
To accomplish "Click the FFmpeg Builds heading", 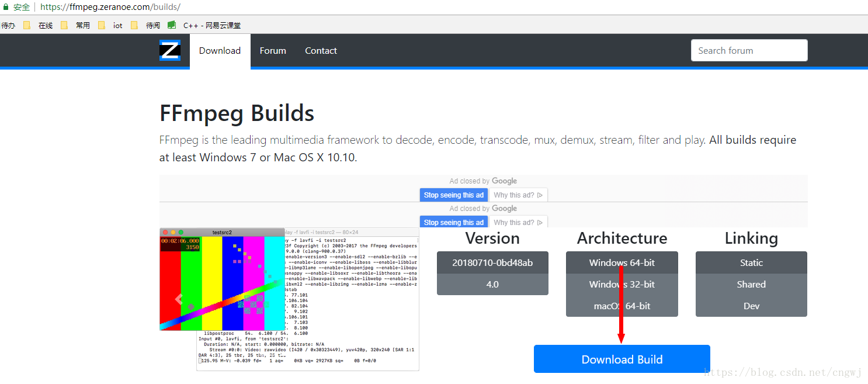I will (x=237, y=113).
